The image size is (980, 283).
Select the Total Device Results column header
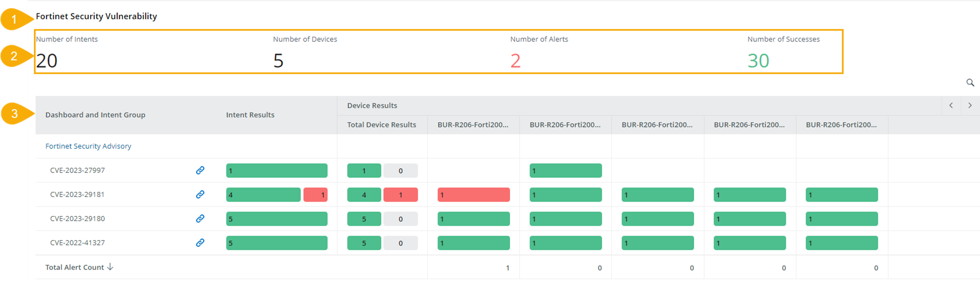pyautogui.click(x=381, y=125)
